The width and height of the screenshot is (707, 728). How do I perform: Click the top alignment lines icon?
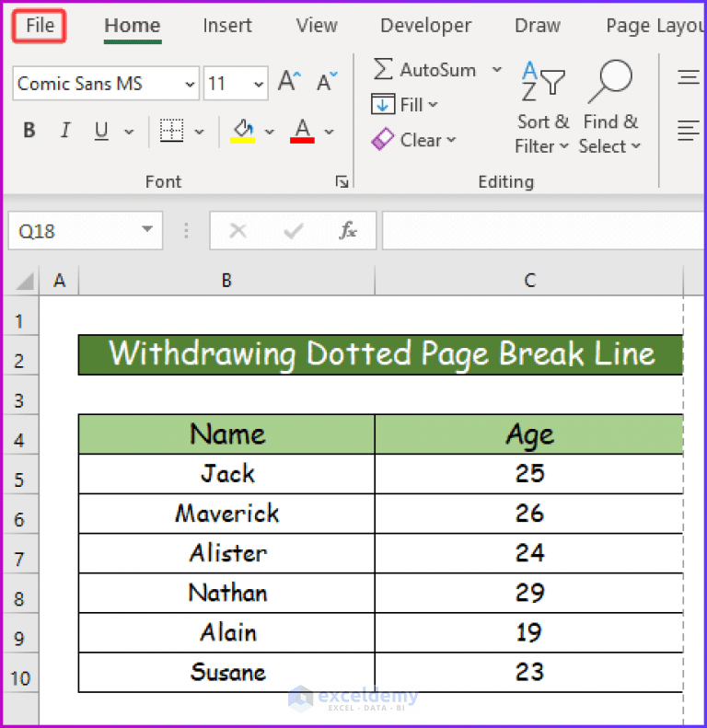point(689,77)
